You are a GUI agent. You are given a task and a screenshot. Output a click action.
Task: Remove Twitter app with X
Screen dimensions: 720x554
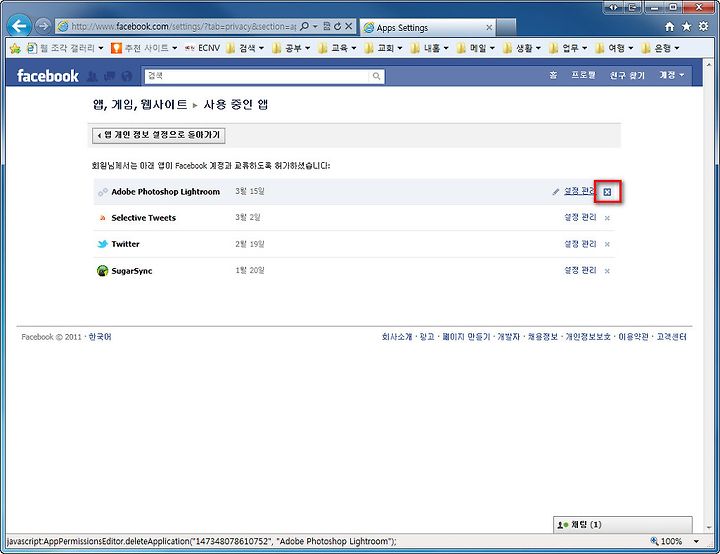click(x=607, y=244)
